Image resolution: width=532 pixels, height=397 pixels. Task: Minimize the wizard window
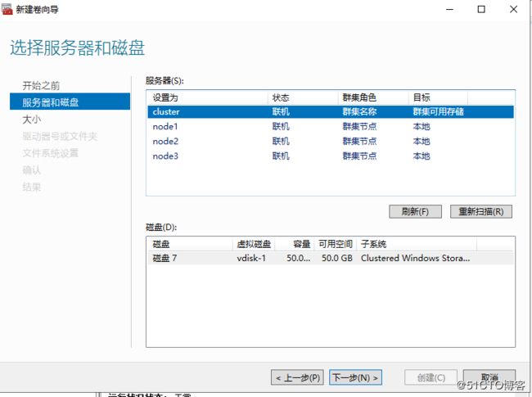[449, 10]
